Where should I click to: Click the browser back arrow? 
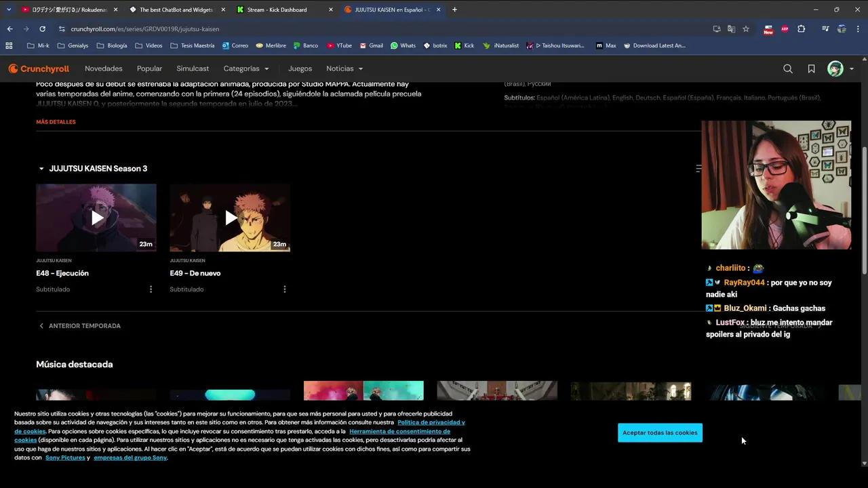click(x=9, y=29)
